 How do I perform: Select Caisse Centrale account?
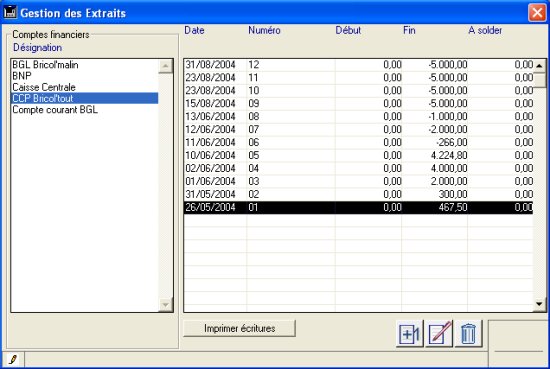[85, 87]
